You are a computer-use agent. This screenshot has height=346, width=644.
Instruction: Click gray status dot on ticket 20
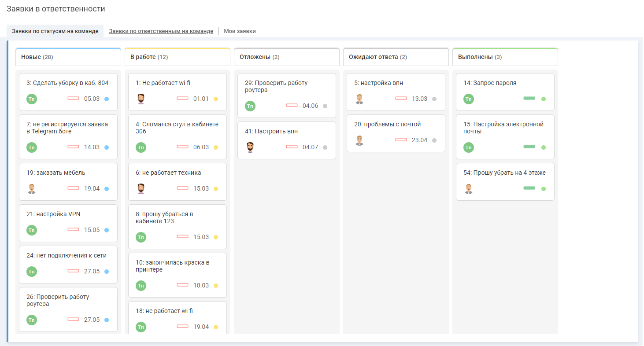click(x=434, y=140)
